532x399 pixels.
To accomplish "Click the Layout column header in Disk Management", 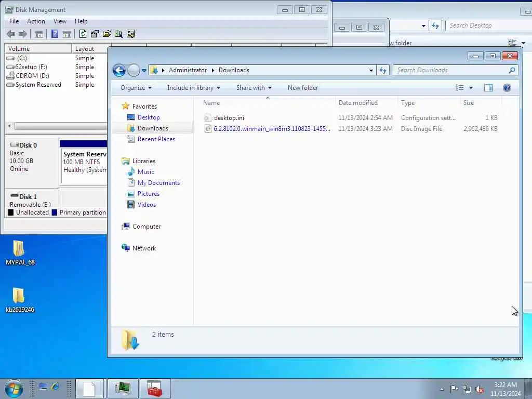I will point(89,48).
